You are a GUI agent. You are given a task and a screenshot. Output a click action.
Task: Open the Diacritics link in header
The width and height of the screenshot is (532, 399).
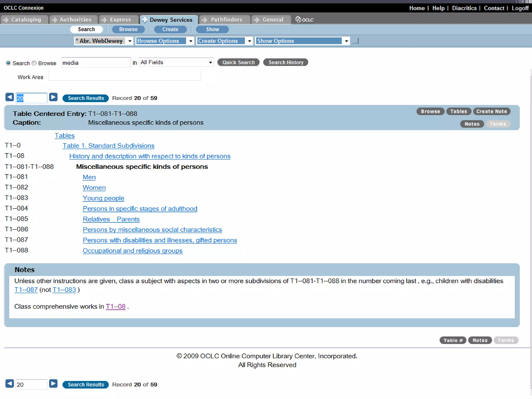[464, 8]
